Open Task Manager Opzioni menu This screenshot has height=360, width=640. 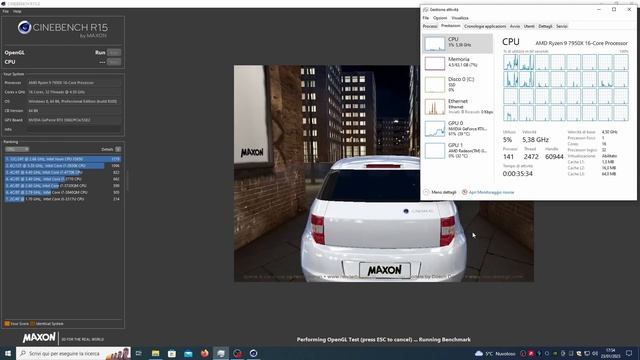(x=440, y=18)
